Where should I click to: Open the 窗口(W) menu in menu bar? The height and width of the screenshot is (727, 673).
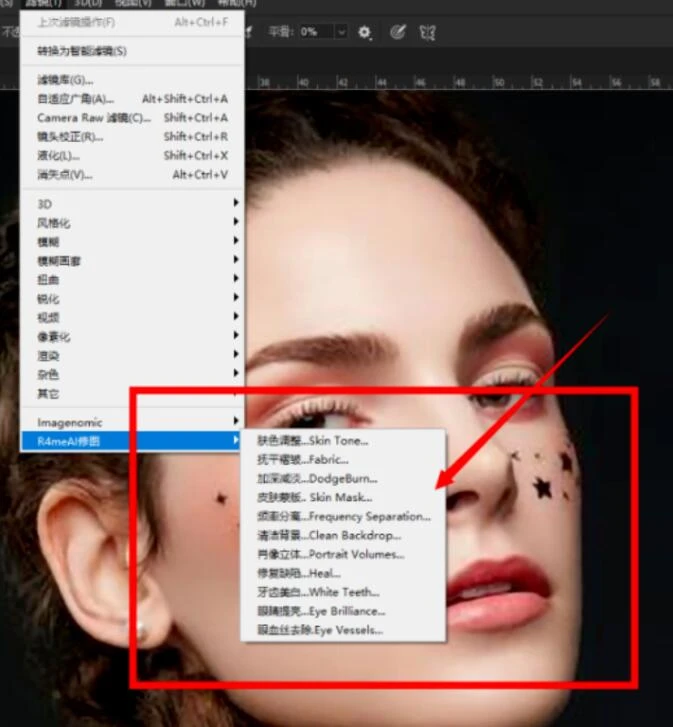(185, 3)
